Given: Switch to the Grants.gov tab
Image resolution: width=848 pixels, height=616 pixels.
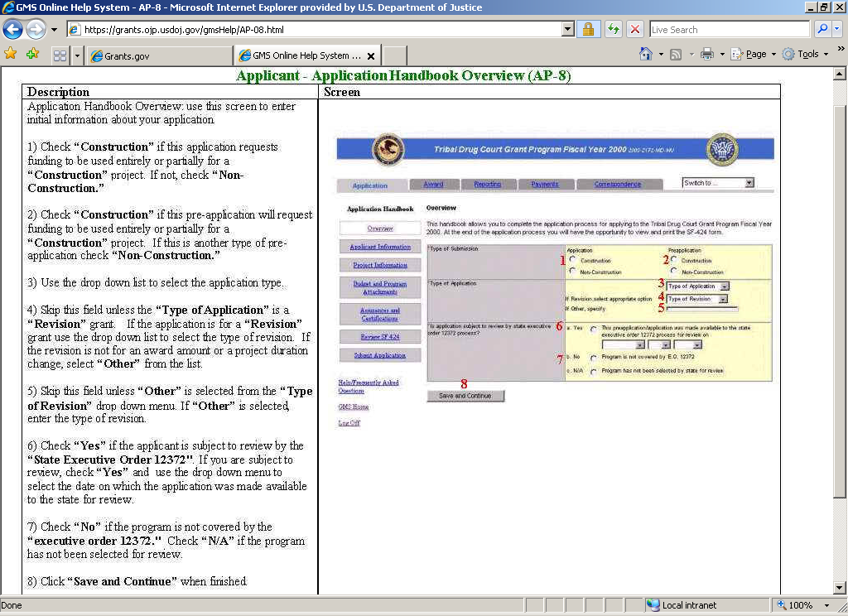Looking at the screenshot, I should (157, 55).
